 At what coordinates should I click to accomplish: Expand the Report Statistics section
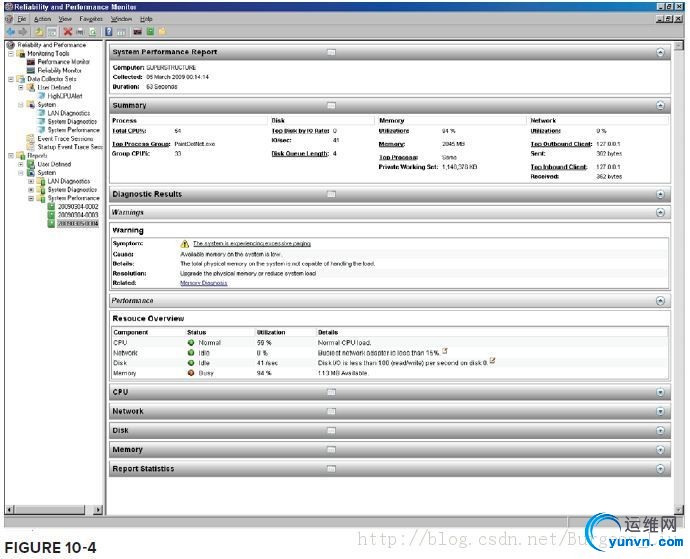click(x=660, y=469)
